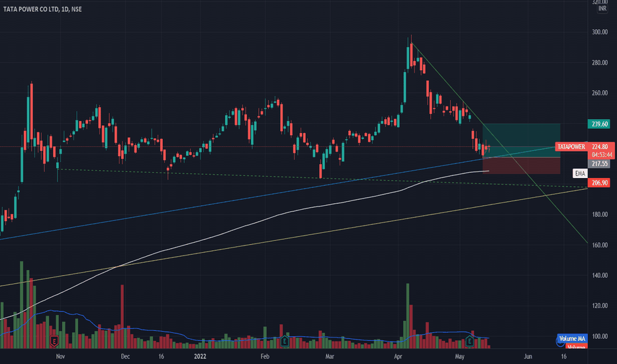Click the Dec label on time axis
Viewport: 617px width, 364px height.
(x=125, y=356)
